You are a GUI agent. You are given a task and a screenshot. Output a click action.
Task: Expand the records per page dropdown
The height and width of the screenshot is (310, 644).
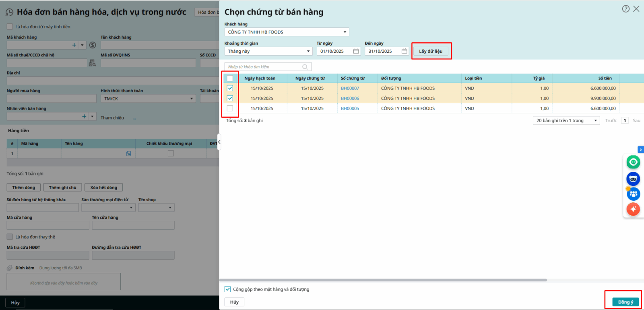coord(595,121)
